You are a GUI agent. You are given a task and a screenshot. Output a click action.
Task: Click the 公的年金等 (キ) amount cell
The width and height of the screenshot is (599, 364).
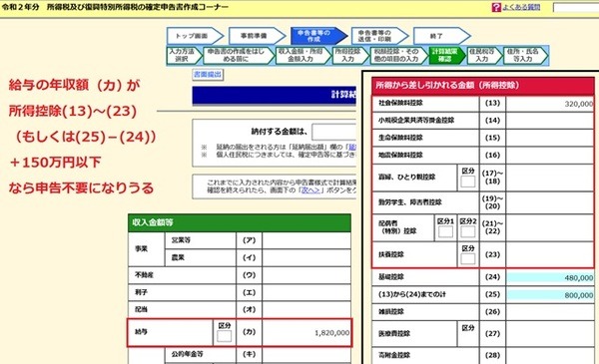point(306,354)
